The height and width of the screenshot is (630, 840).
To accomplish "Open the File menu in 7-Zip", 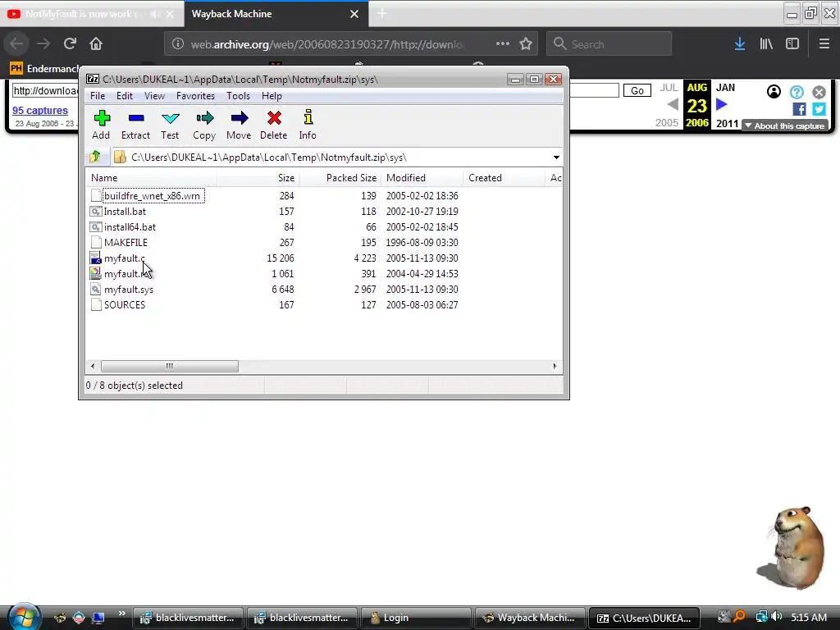I will (98, 96).
